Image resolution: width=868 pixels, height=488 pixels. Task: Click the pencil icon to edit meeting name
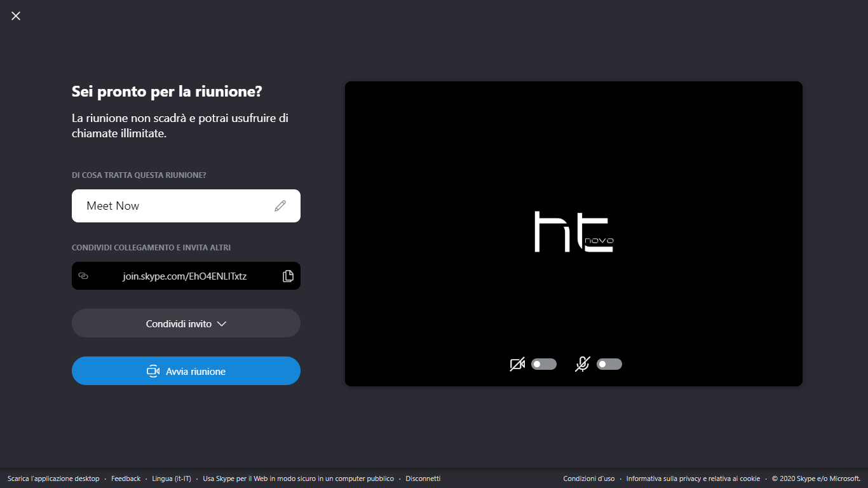click(x=280, y=205)
